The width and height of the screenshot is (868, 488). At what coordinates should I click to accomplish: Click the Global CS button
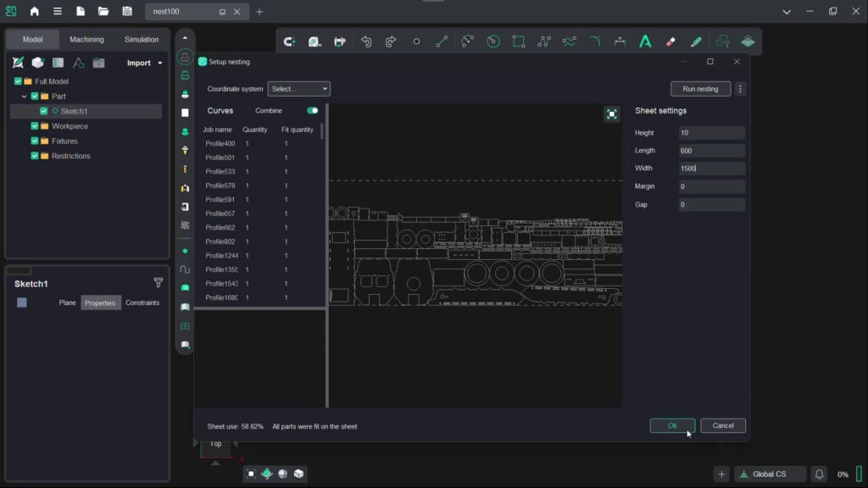coord(770,474)
